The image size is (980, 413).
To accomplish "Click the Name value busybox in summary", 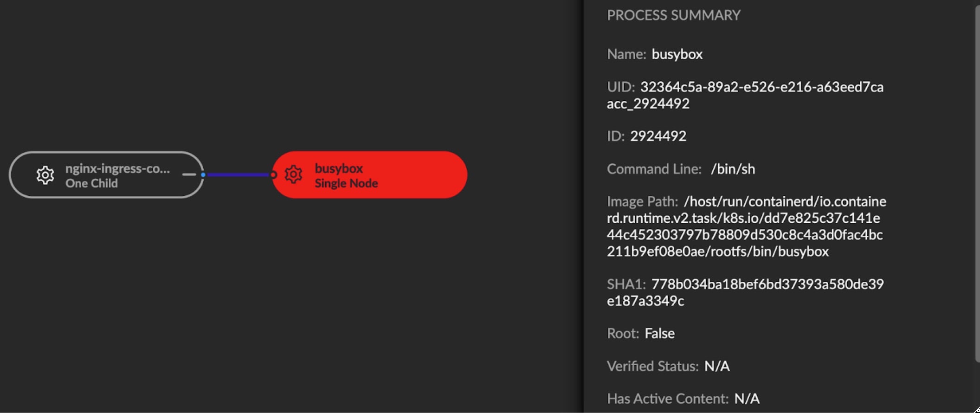I will pos(677,54).
